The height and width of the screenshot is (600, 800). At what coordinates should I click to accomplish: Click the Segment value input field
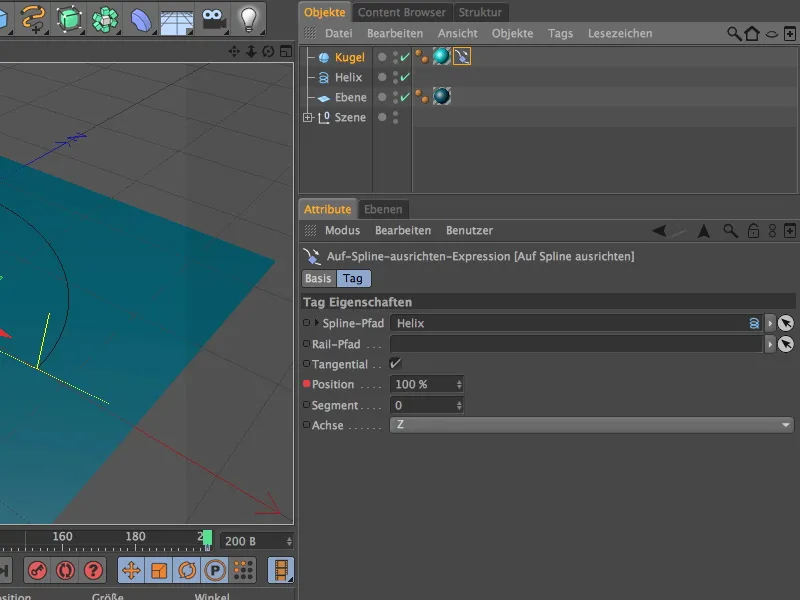(423, 405)
